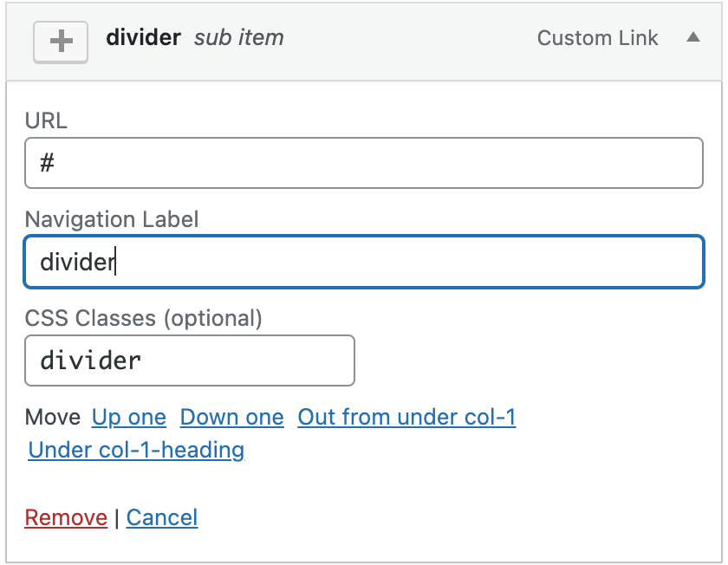Click the separator between Remove and Cancel
This screenshot has height=565, width=728.
click(x=117, y=518)
